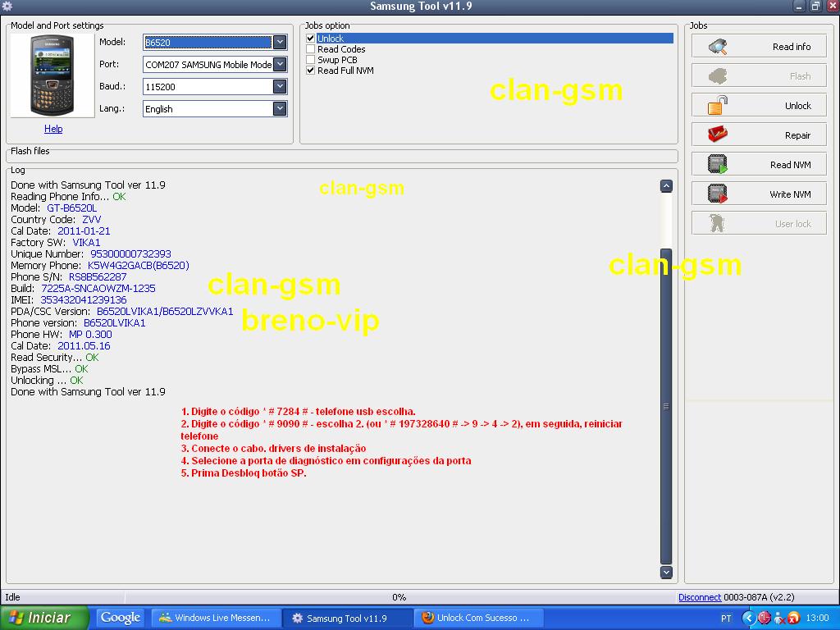This screenshot has height=630, width=840.
Task: Click the Windows Live Messenger taskbar icon
Action: pyautogui.click(x=165, y=618)
